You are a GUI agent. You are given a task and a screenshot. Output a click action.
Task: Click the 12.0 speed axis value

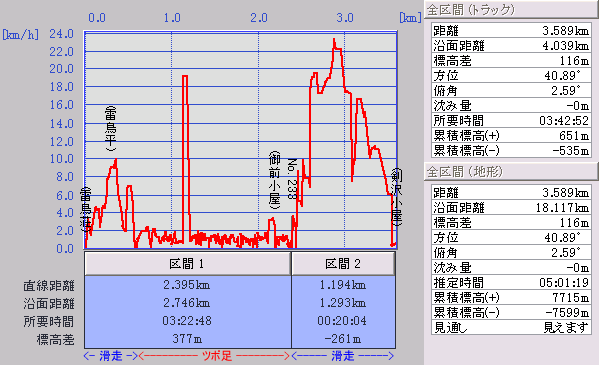click(x=62, y=141)
